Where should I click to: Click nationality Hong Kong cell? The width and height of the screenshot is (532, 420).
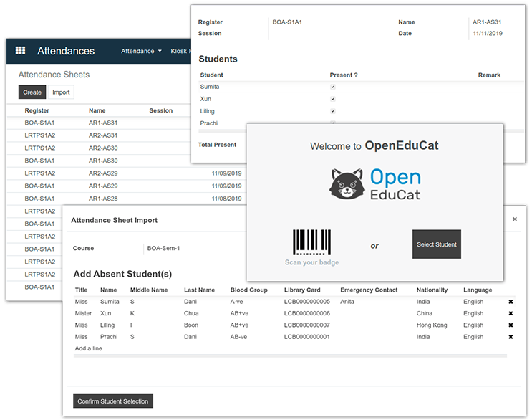pyautogui.click(x=432, y=325)
